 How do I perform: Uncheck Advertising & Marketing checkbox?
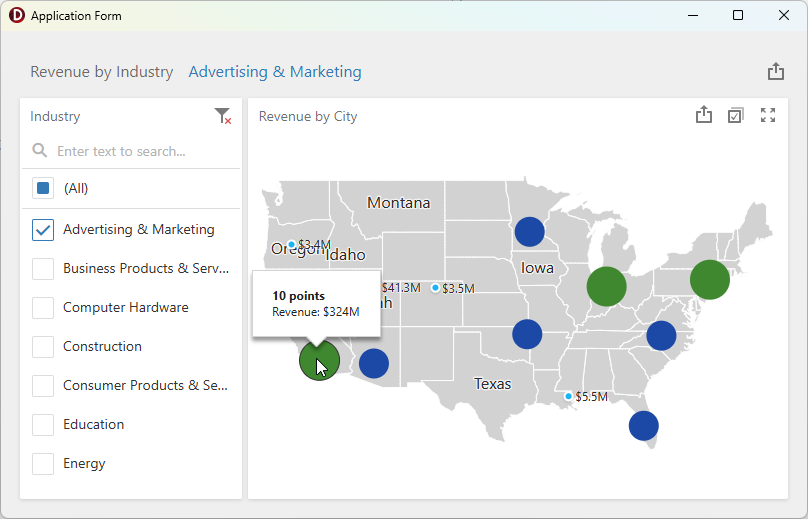click(x=43, y=229)
